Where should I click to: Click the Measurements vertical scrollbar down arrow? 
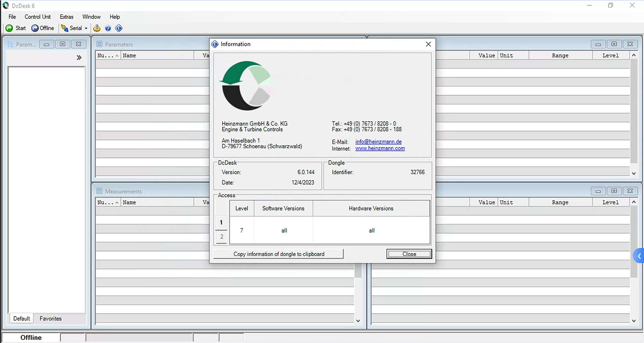point(358,321)
